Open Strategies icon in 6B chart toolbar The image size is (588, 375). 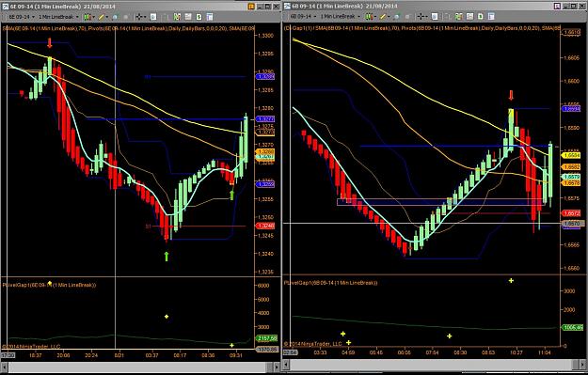(x=481, y=17)
